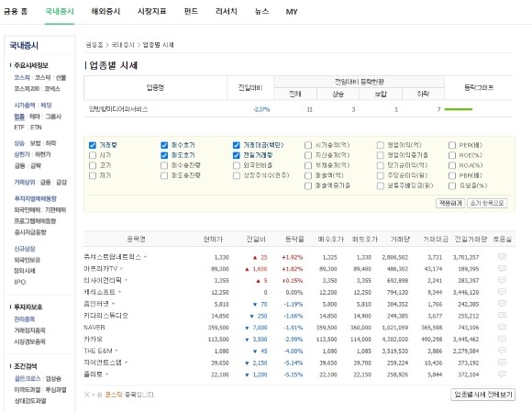Open the 뉴스 tab
The width and height of the screenshot is (532, 413).
[x=262, y=12]
